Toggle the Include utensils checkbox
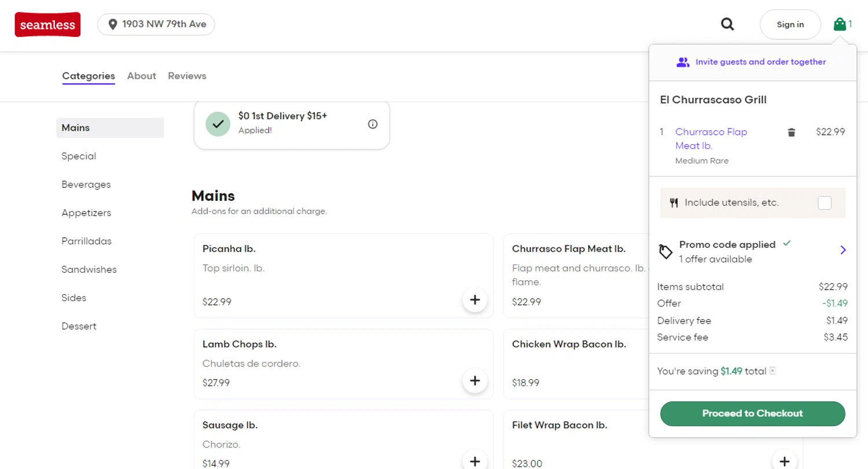 (x=825, y=203)
